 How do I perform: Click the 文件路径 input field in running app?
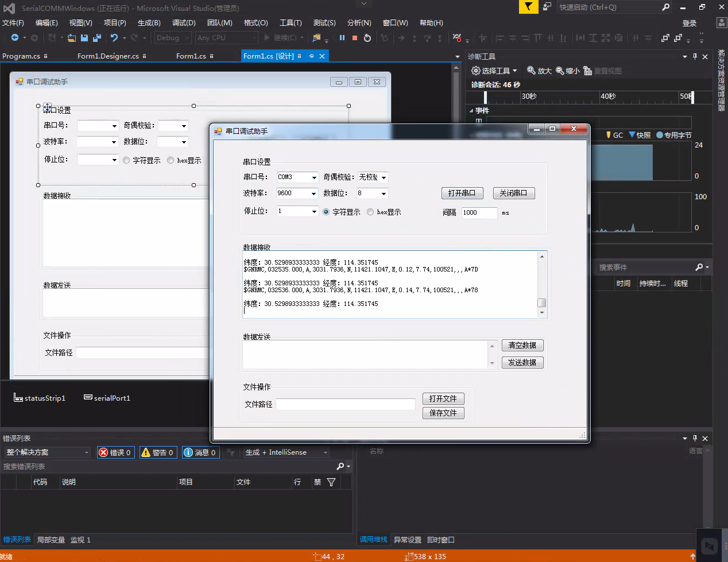coord(345,405)
